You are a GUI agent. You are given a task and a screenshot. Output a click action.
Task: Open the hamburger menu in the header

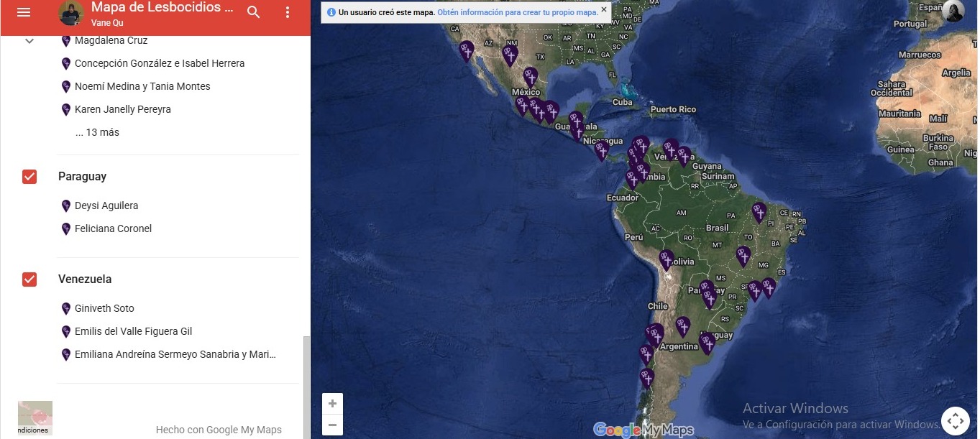(x=24, y=12)
